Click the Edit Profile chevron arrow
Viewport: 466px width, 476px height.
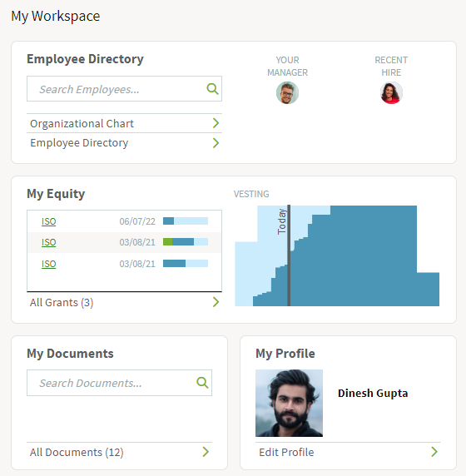point(434,452)
